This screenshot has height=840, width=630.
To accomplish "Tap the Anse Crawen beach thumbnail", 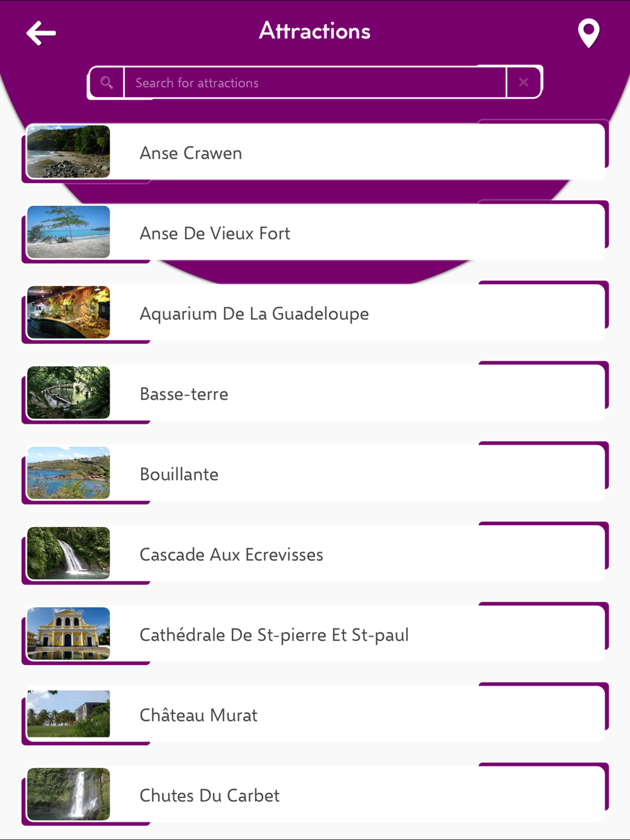I will tap(69, 152).
